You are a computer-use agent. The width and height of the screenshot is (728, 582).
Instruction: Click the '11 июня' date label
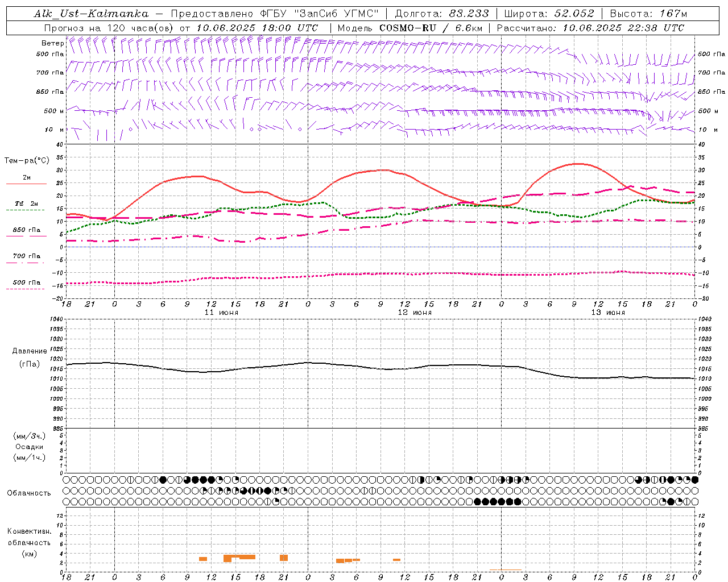[221, 313]
